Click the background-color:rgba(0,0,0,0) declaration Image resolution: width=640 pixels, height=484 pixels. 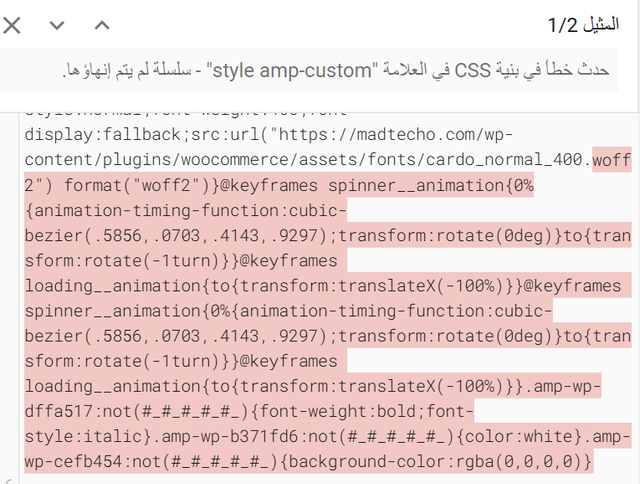[x=436, y=462]
